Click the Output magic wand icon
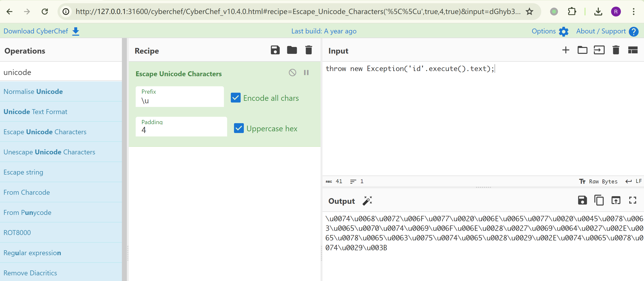The image size is (644, 281). [367, 201]
